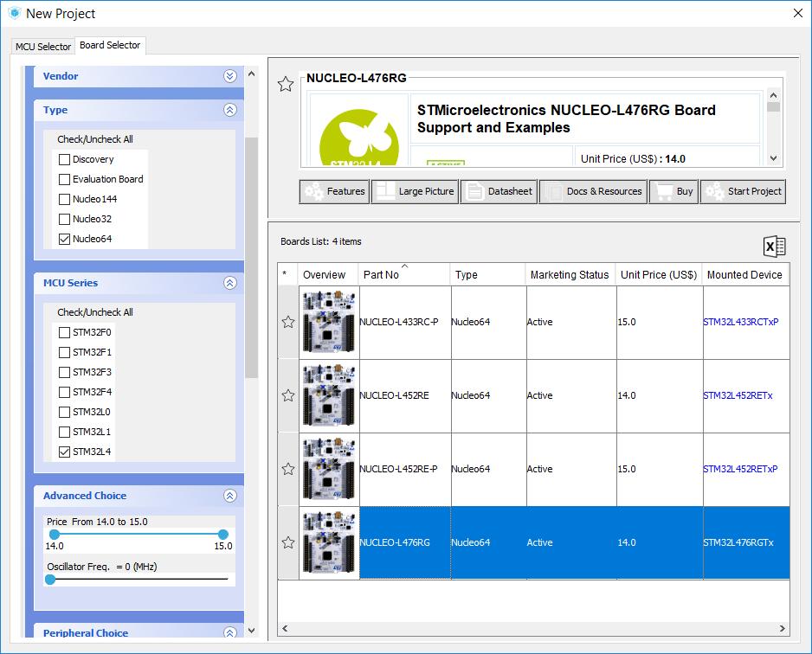Viewport: 812px width, 654px height.
Task: Uncheck STM32L4 series filter
Action: coord(64,452)
